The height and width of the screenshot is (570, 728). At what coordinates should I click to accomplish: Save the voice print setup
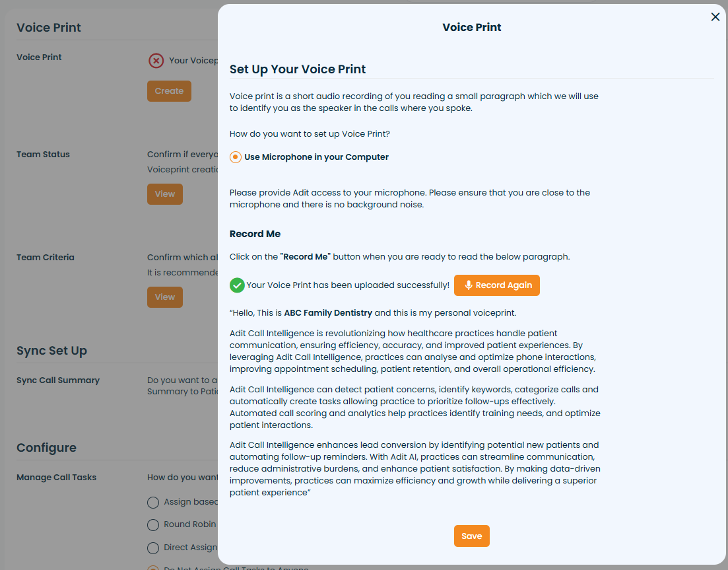pyautogui.click(x=471, y=536)
